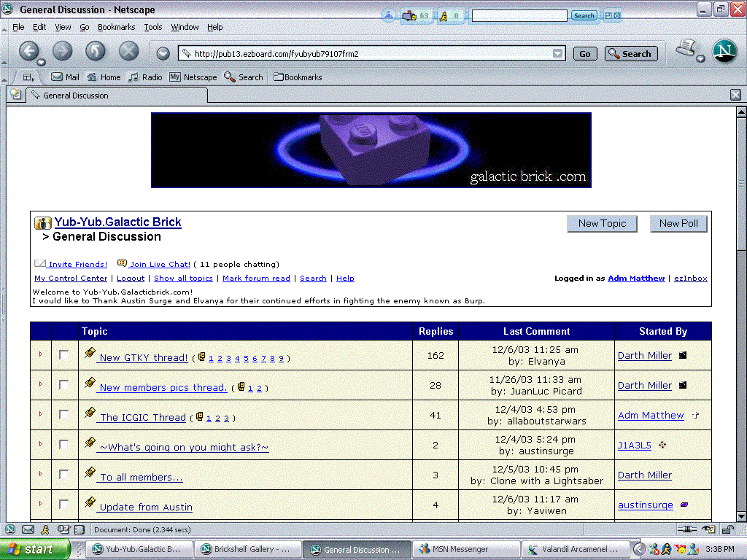The height and width of the screenshot is (560, 747).
Task: Open Radio from the personal toolbar
Action: tap(146, 77)
